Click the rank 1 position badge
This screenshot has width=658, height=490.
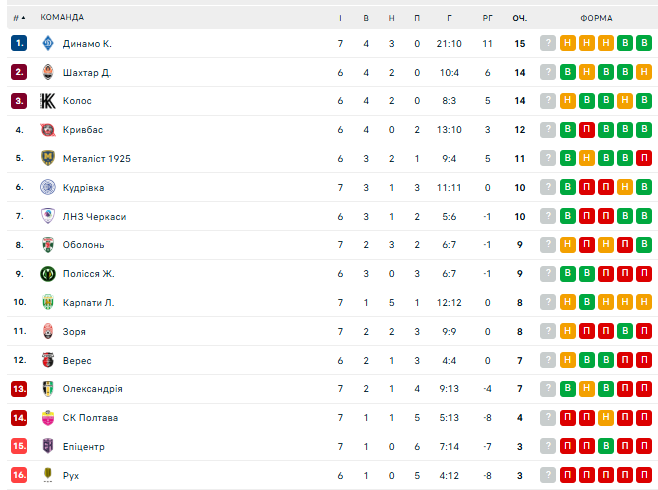pos(19,43)
